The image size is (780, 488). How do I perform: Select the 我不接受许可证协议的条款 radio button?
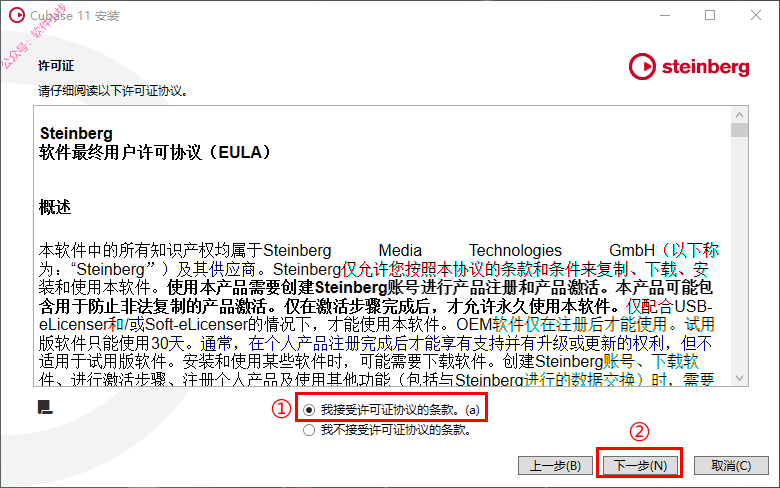click(309, 430)
